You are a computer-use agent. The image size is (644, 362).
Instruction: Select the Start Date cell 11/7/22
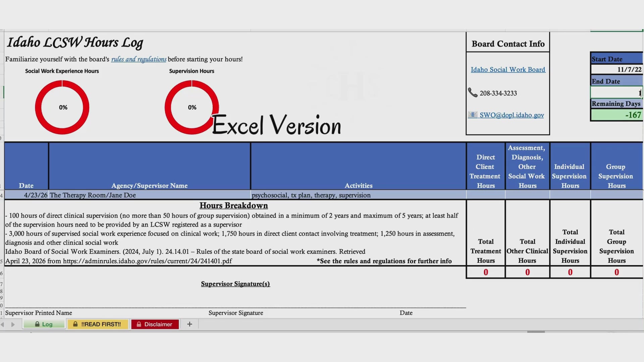[x=616, y=69]
